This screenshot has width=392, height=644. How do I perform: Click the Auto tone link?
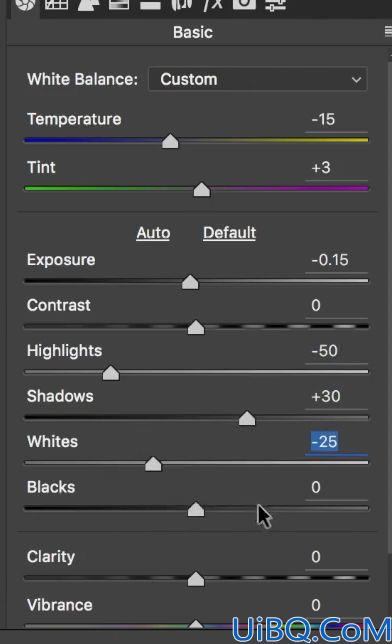[x=153, y=233]
